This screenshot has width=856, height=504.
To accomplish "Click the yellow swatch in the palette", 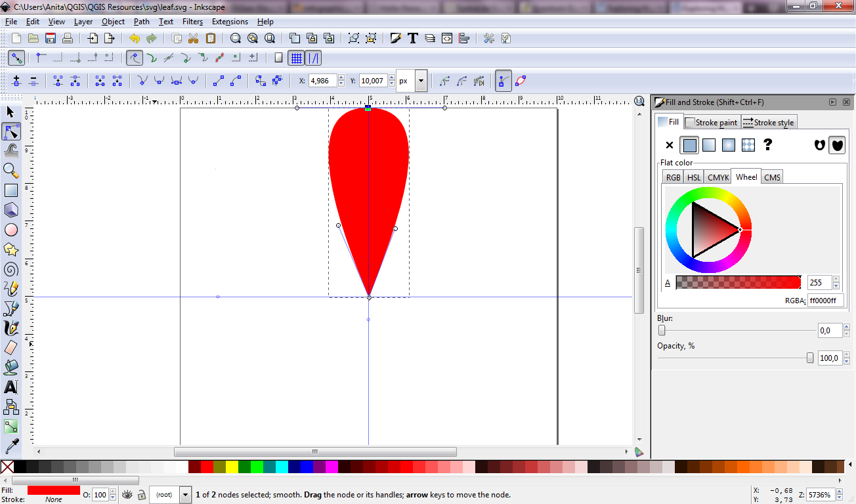I will pyautogui.click(x=232, y=467).
